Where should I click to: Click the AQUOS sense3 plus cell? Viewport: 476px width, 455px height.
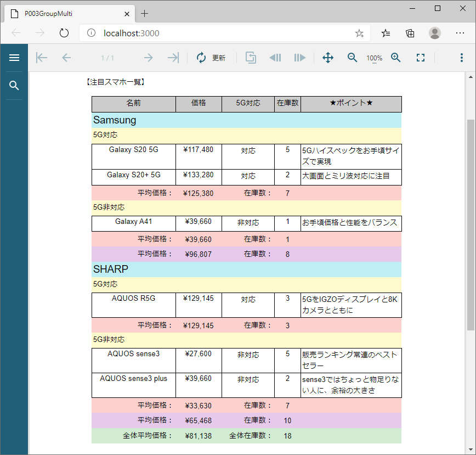(134, 385)
